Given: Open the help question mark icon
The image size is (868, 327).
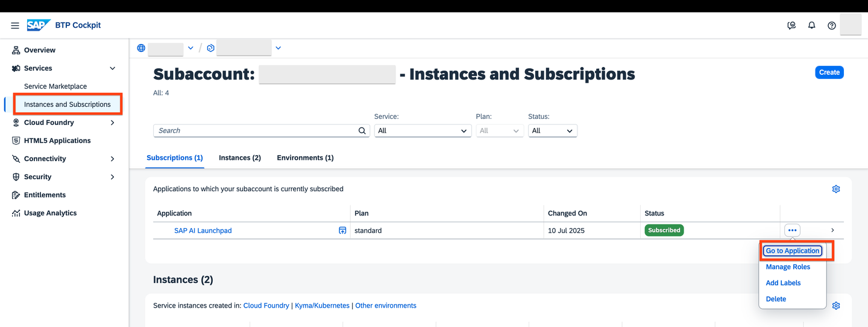Looking at the screenshot, I should pyautogui.click(x=832, y=25).
